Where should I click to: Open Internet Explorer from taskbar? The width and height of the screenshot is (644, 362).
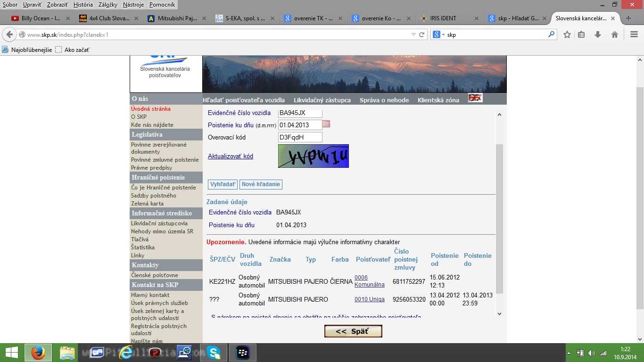[x=126, y=353]
